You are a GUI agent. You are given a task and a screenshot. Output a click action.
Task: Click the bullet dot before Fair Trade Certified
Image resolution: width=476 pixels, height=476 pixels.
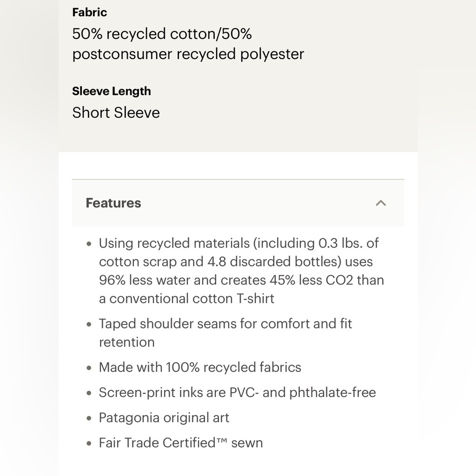[89, 444]
